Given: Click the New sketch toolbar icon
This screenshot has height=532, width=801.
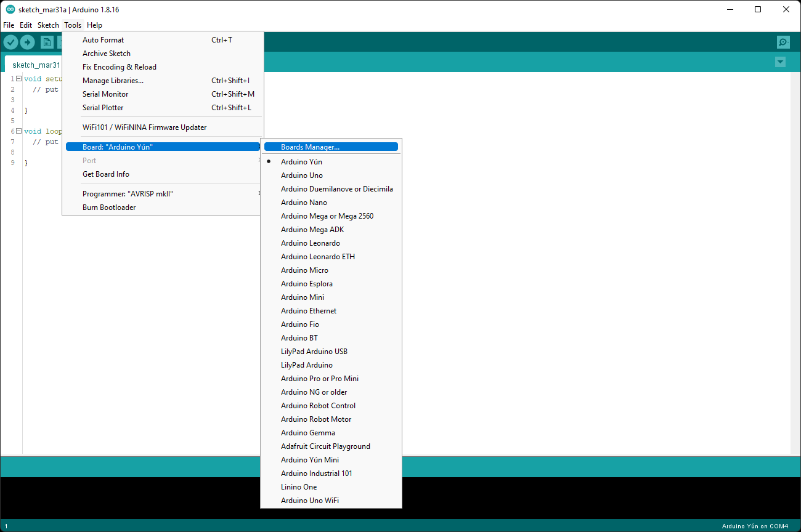Looking at the screenshot, I should [47, 42].
